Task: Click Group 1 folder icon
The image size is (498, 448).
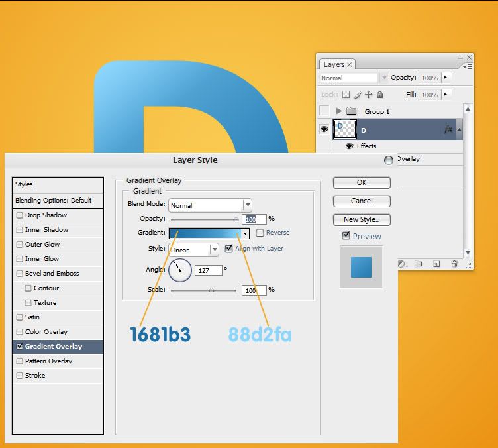Action: coord(351,111)
